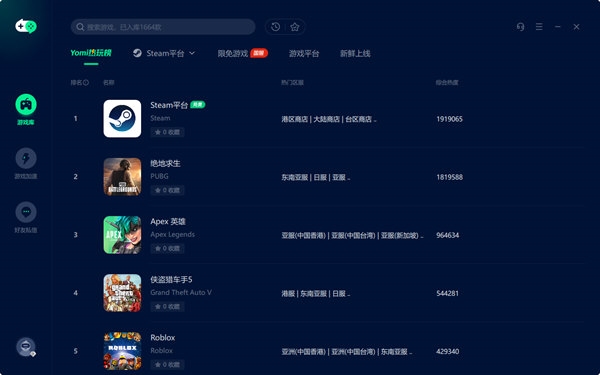Favorite 绝地求生 with its star button
Image resolution: width=600 pixels, height=375 pixels.
[167, 190]
